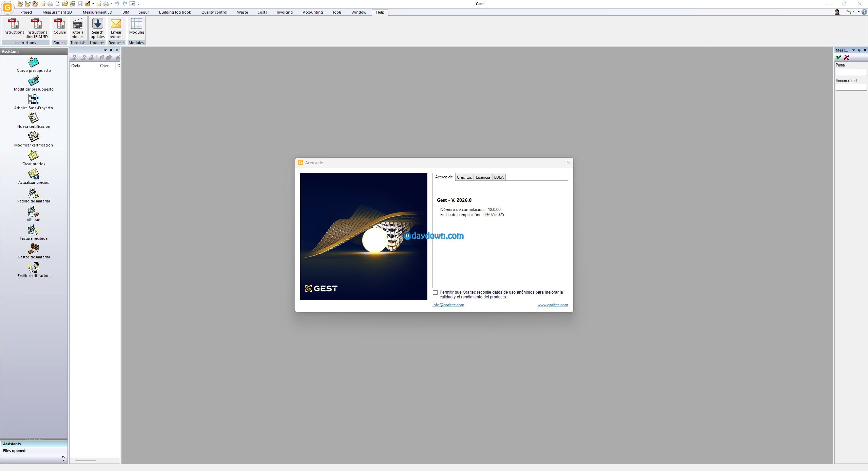Switch to Quality control tab

click(x=214, y=12)
